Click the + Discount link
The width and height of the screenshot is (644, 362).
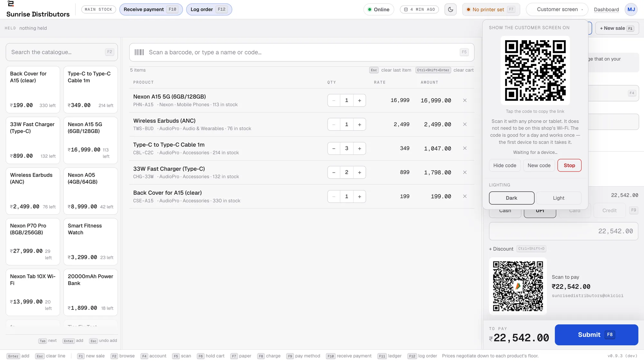501,249
